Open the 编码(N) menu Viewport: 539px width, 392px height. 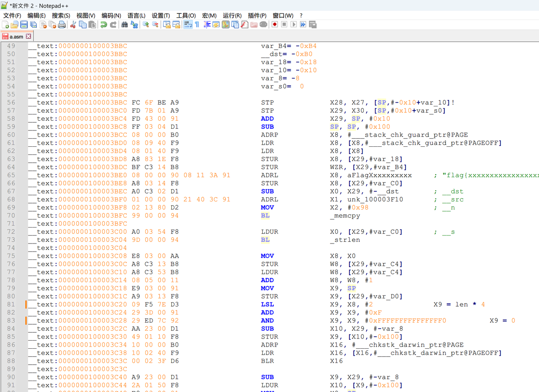click(x=111, y=16)
